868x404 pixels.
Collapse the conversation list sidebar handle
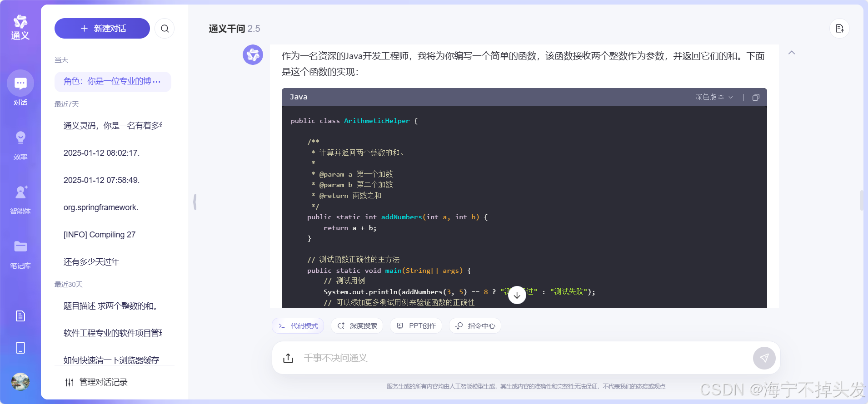(195, 202)
